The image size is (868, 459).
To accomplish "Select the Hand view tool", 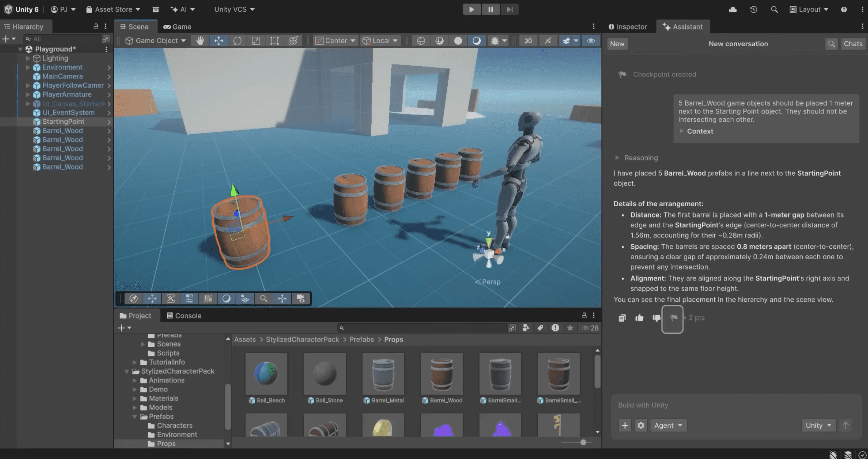I will 200,41.
